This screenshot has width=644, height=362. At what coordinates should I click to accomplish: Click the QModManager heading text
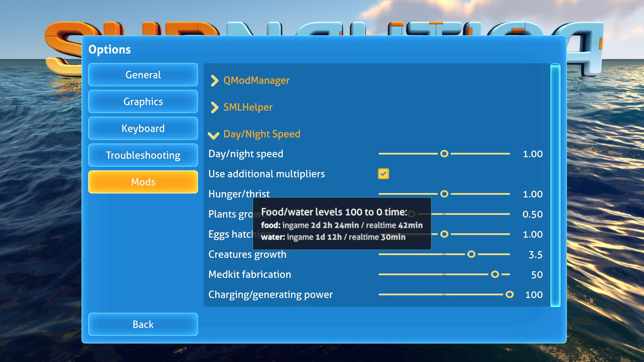pyautogui.click(x=256, y=80)
